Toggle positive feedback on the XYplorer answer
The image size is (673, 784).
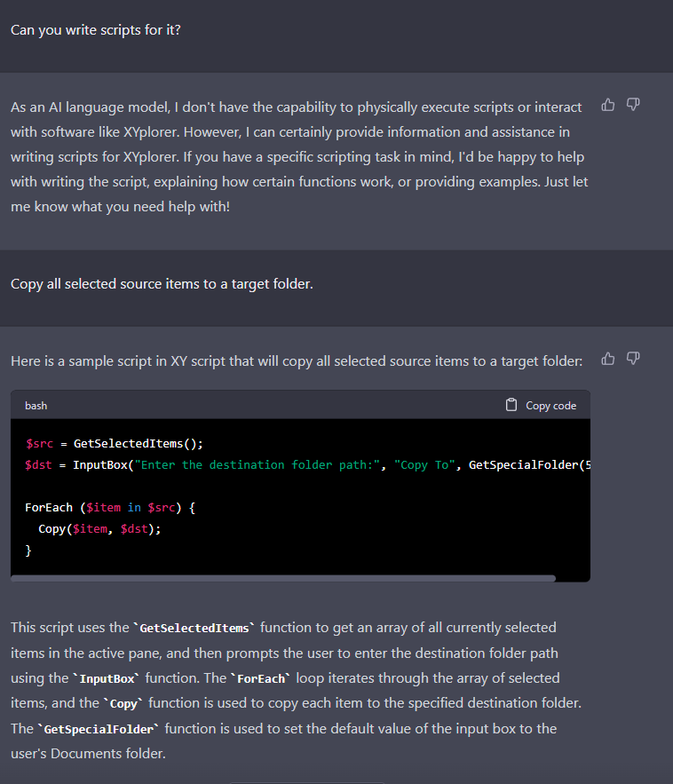click(x=607, y=105)
